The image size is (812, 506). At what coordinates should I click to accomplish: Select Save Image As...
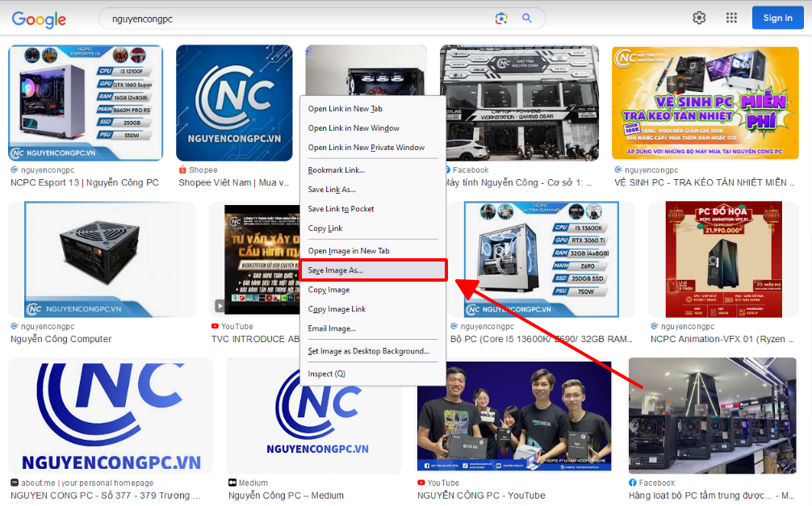373,270
